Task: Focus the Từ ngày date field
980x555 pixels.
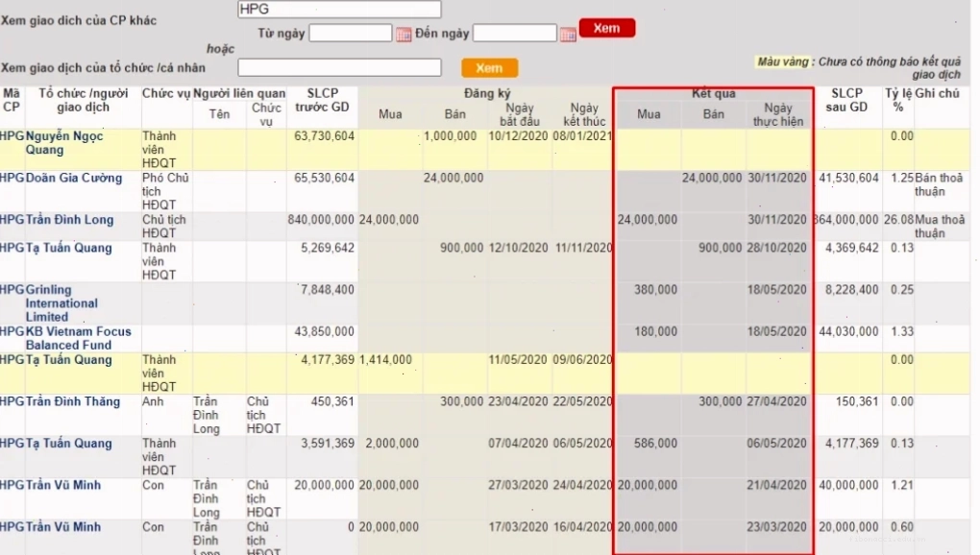Action: coord(351,33)
